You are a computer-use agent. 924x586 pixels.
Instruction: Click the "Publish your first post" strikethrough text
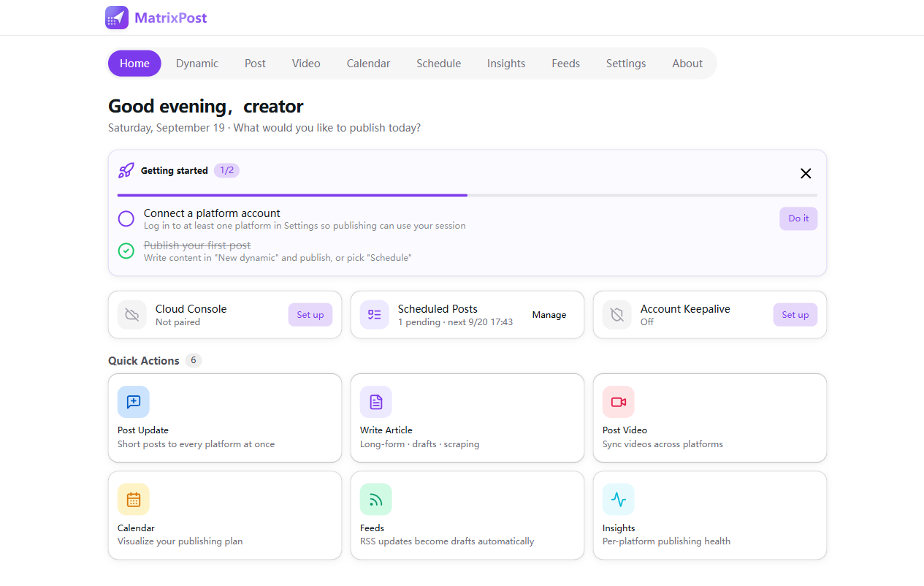(x=197, y=246)
